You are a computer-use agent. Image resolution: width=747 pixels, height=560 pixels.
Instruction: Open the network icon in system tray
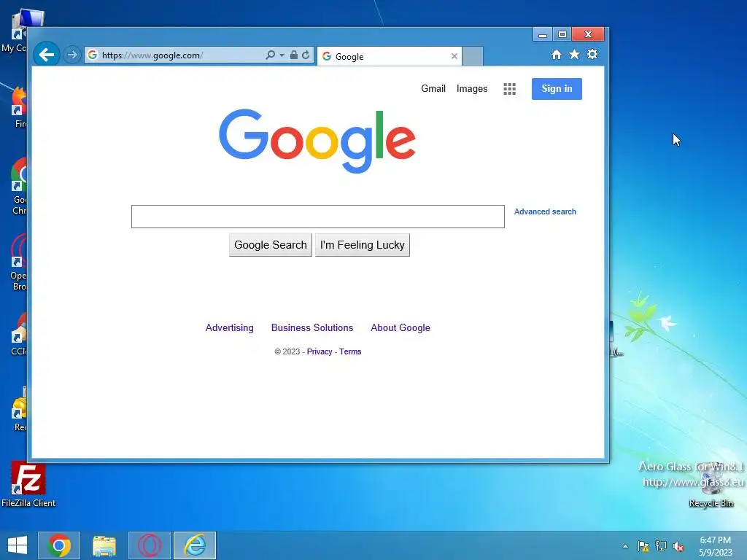click(661, 546)
